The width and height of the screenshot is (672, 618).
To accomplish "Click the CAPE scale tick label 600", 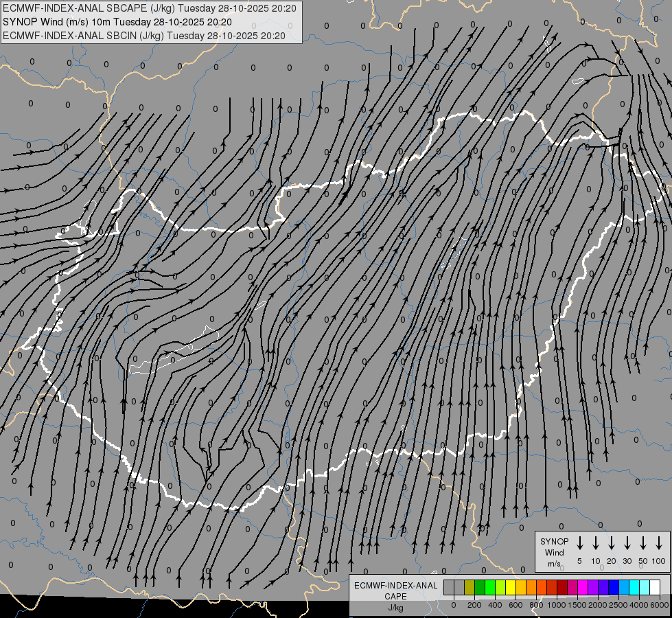I will coord(515,605).
